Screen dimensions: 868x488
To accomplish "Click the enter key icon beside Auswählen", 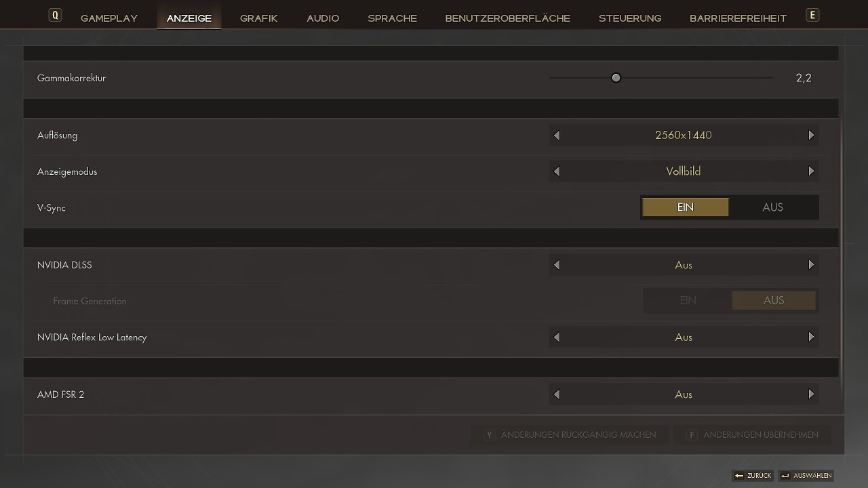I will tap(785, 476).
